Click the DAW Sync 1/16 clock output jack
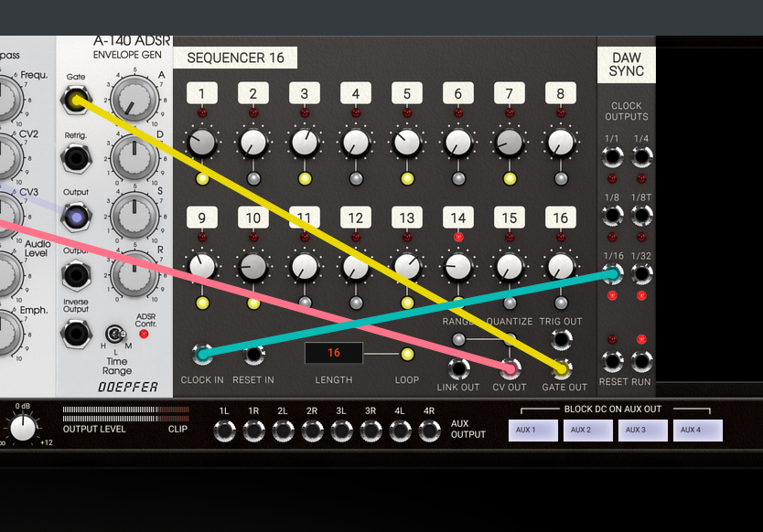 click(612, 274)
